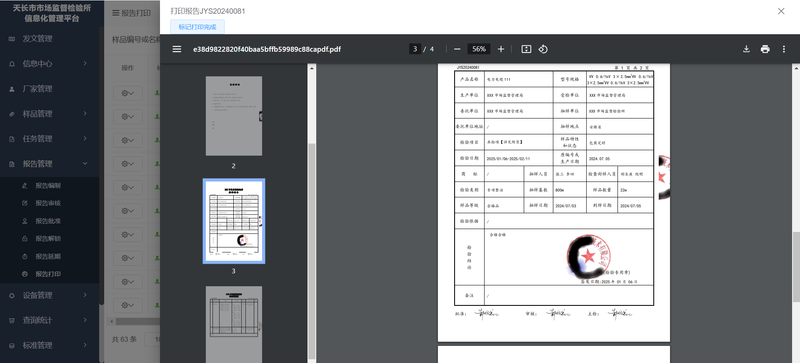Click the 56% zoom level field

479,49
